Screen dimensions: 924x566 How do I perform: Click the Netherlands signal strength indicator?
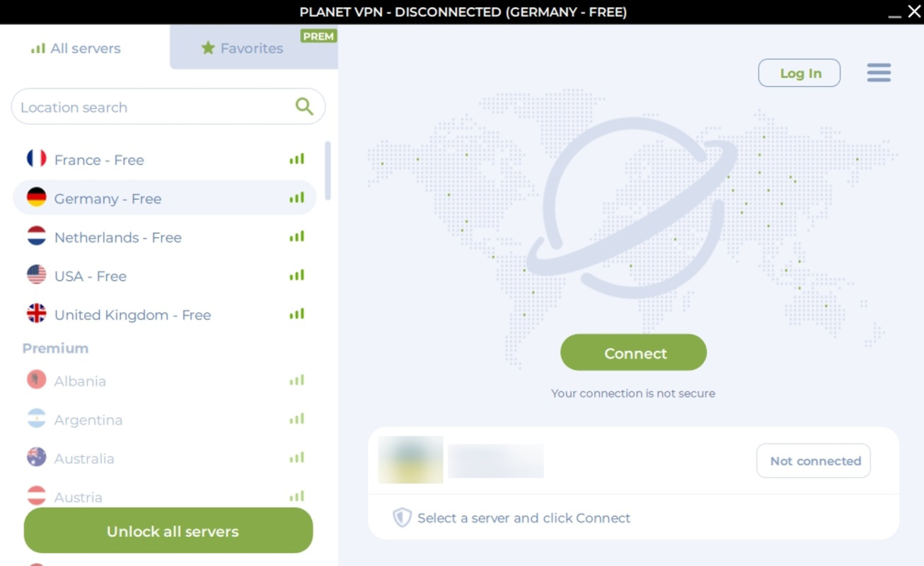coord(296,236)
